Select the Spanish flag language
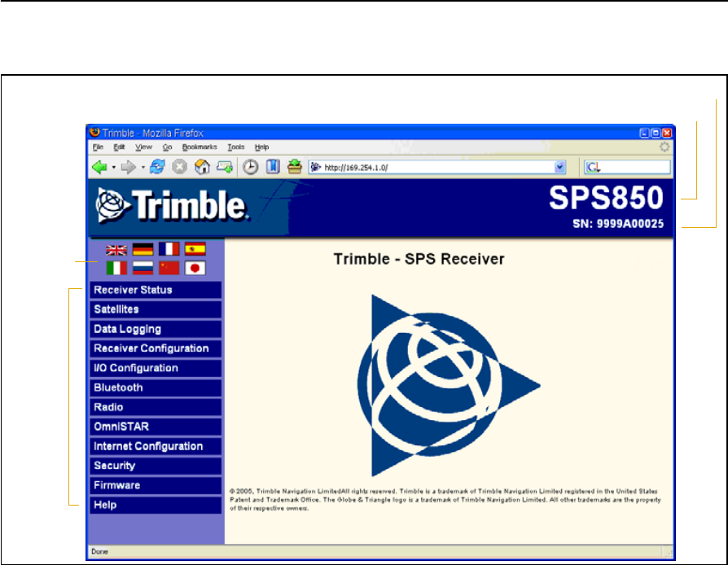This screenshot has height=565, width=728. coord(195,249)
